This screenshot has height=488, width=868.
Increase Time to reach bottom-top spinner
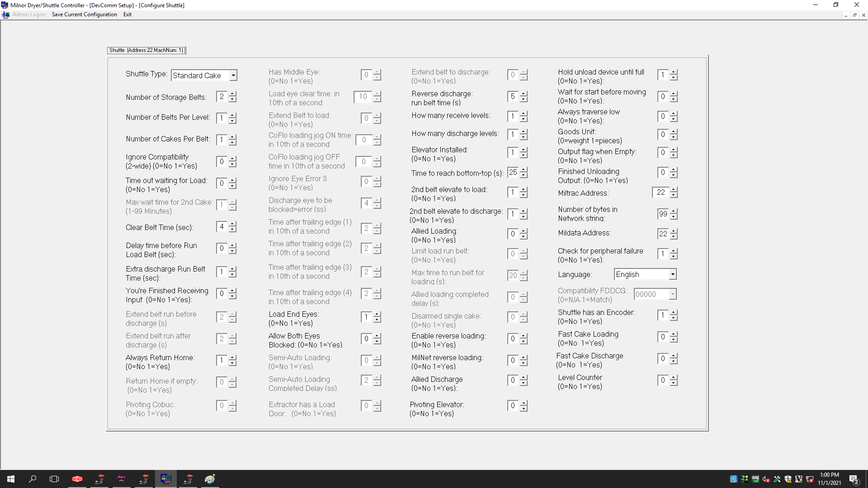tap(524, 170)
